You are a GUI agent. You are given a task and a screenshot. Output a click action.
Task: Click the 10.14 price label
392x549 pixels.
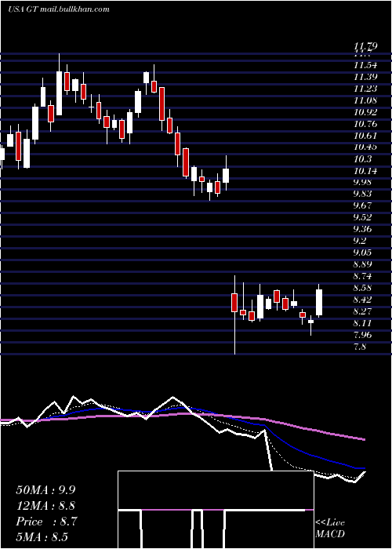pyautogui.click(x=365, y=171)
